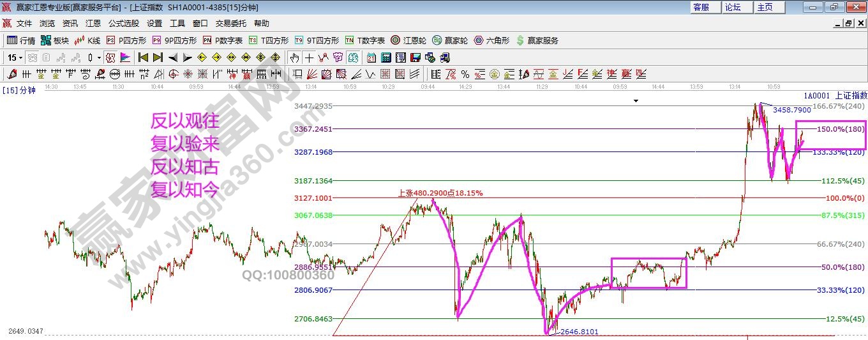Expand the candlestick style dropdown arrow
The image size is (868, 340).
(x=99, y=58)
